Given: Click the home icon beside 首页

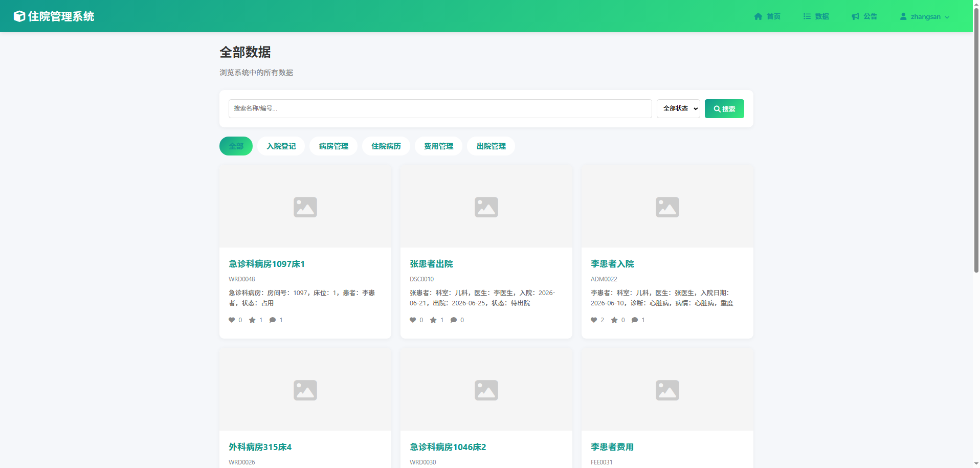Looking at the screenshot, I should [758, 16].
